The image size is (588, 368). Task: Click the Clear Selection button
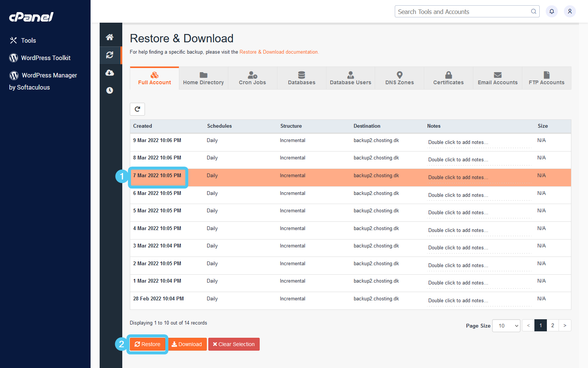[x=234, y=344]
